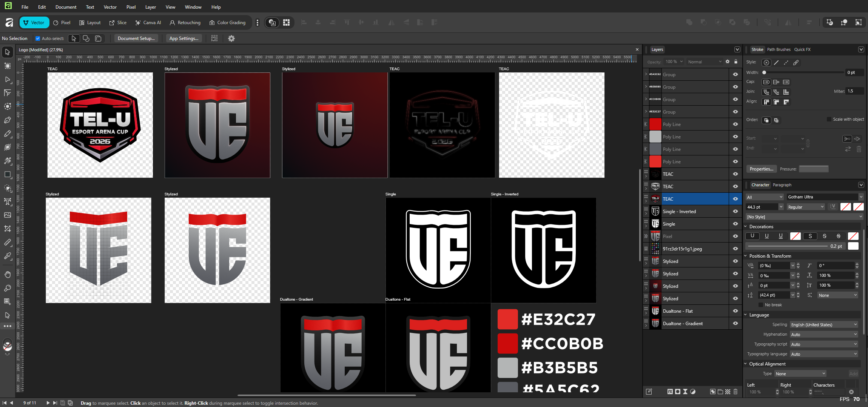Image resolution: width=868 pixels, height=407 pixels.
Task: Switch to the Pixel studio
Action: [x=62, y=23]
